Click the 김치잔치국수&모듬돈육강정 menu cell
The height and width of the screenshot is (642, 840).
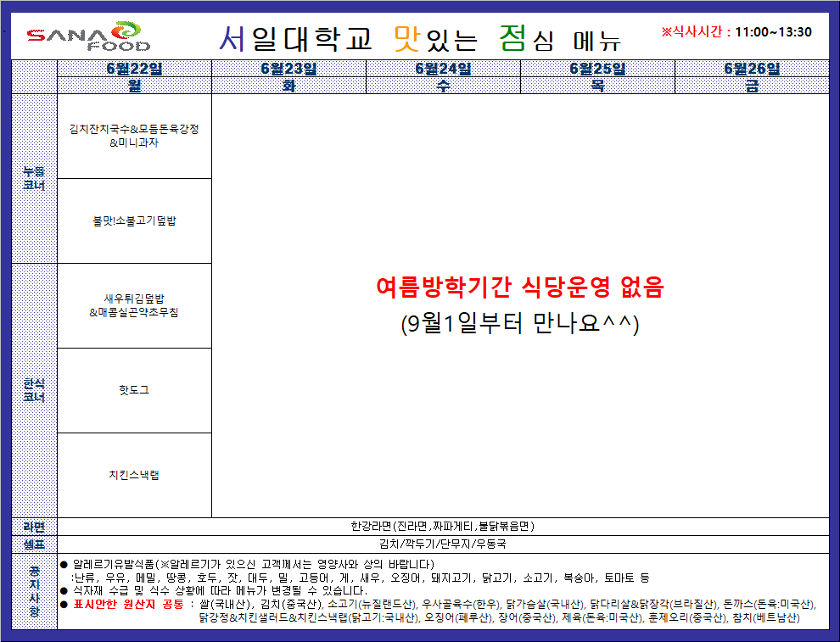point(134,136)
